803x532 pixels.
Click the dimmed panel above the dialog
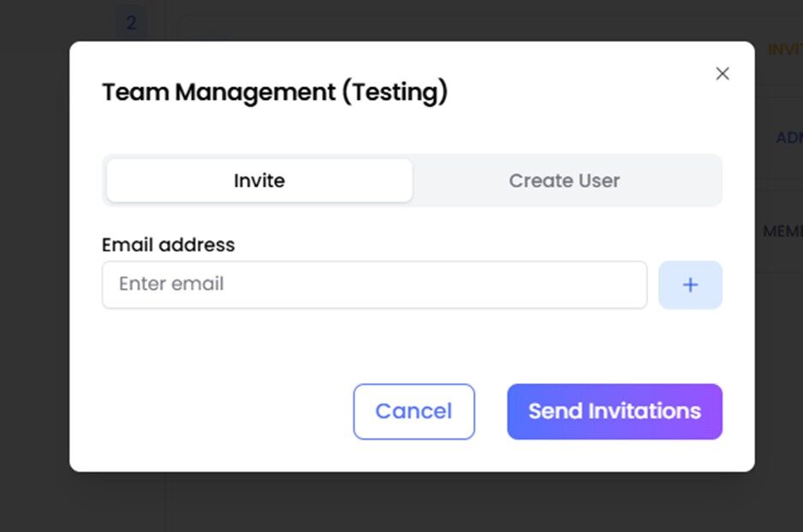(428, 21)
